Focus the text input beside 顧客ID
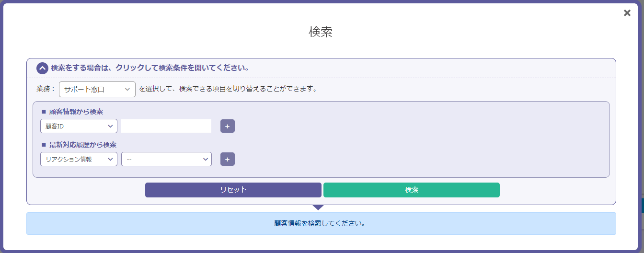The width and height of the screenshot is (644, 253). [166, 126]
